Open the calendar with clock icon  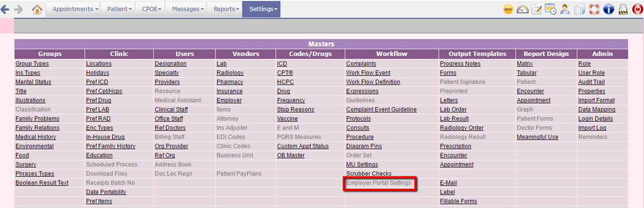[x=551, y=9]
